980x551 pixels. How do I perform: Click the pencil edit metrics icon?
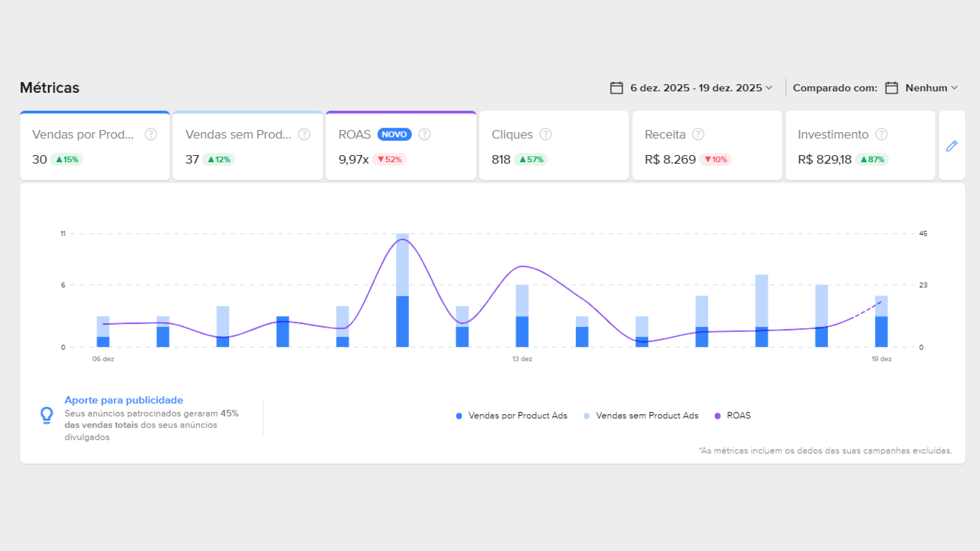(951, 146)
